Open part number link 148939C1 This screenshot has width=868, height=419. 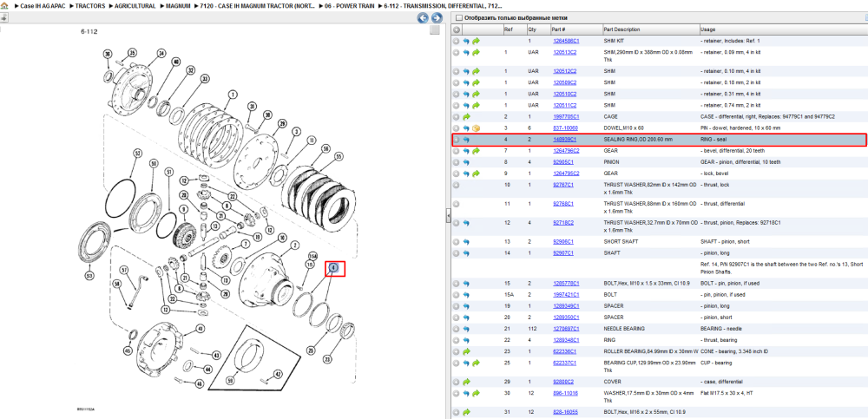pyautogui.click(x=565, y=140)
